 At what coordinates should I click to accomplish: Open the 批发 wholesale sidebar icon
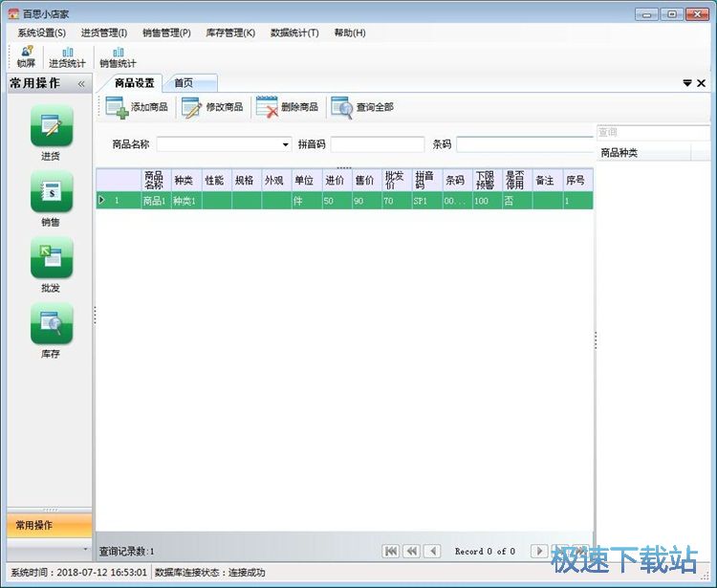coord(52,257)
